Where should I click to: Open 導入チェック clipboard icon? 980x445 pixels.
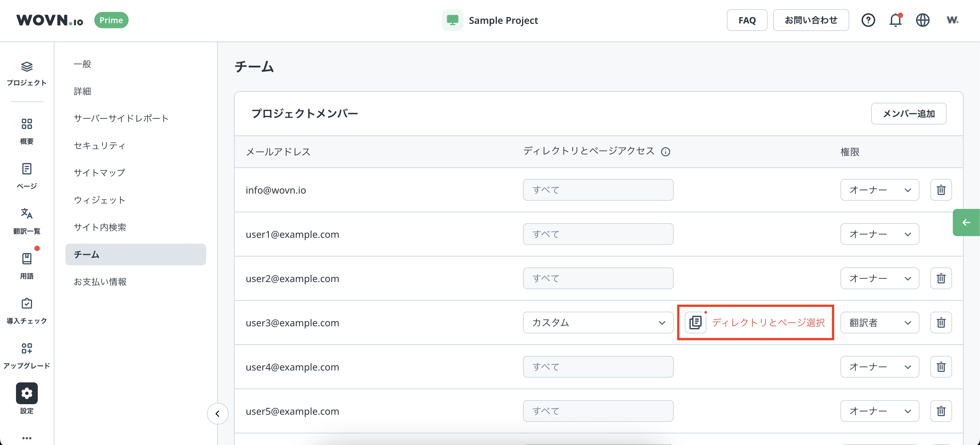(x=27, y=303)
